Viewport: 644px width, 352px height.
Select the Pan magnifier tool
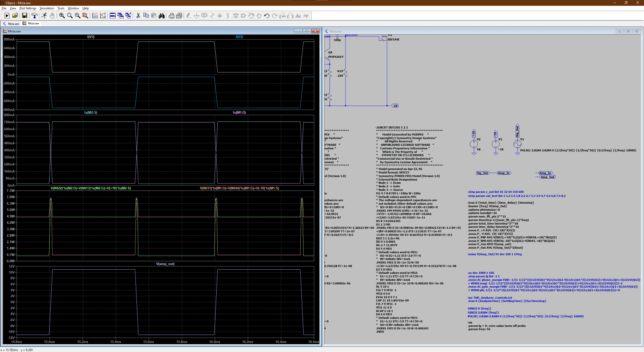coord(70,16)
